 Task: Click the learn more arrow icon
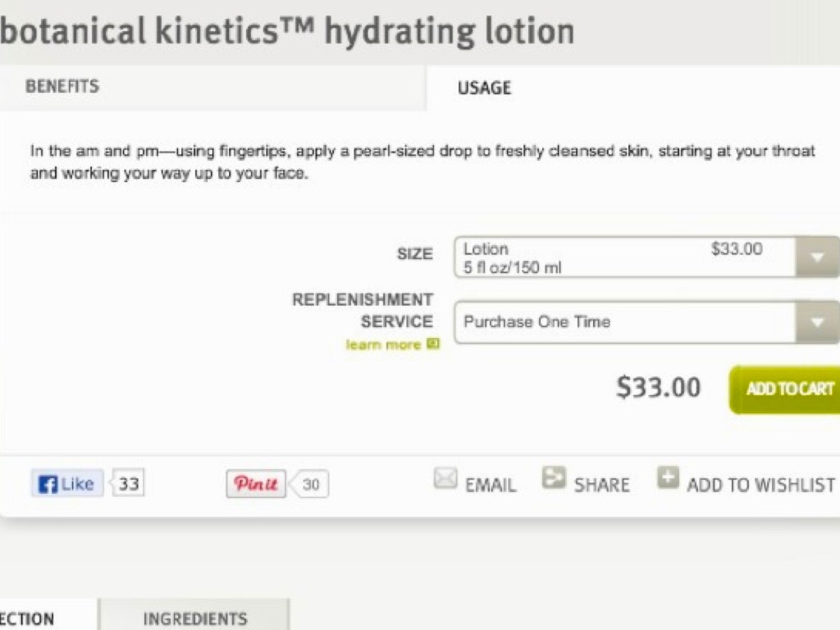point(433,345)
